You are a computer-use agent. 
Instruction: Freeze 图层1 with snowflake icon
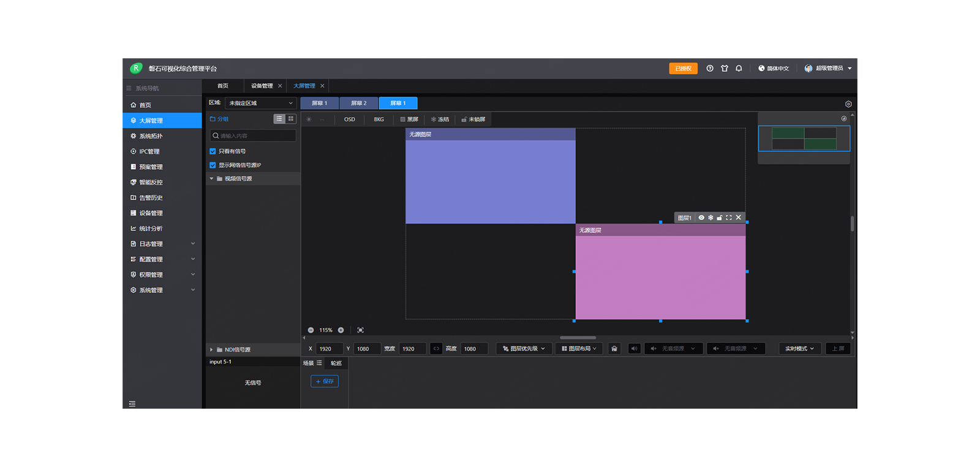coord(710,218)
